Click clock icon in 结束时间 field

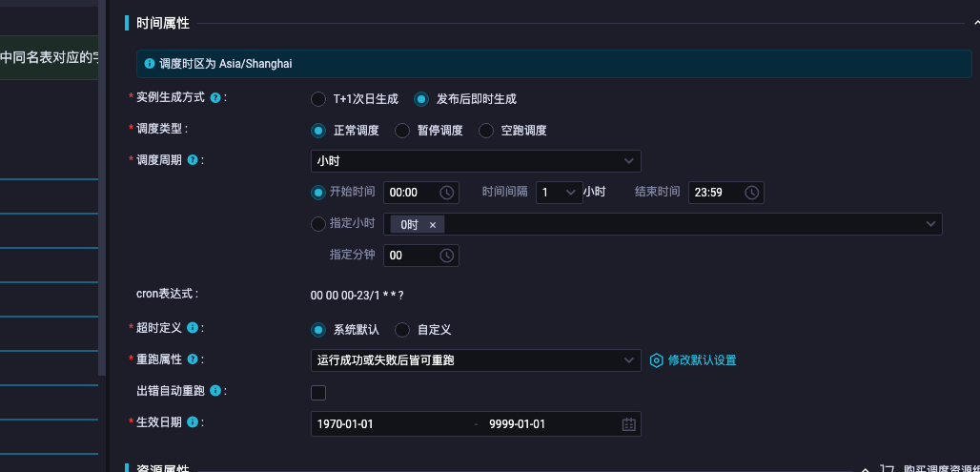click(751, 193)
